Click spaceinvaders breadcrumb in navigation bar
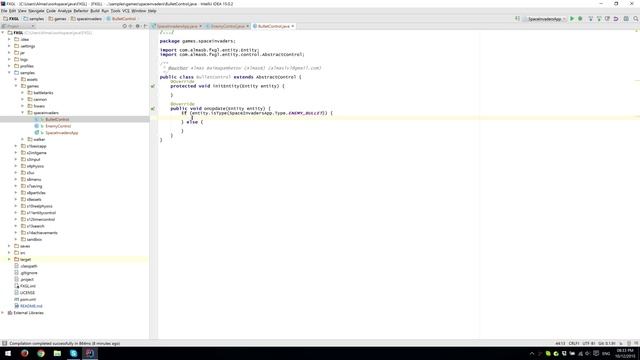 [x=86, y=19]
